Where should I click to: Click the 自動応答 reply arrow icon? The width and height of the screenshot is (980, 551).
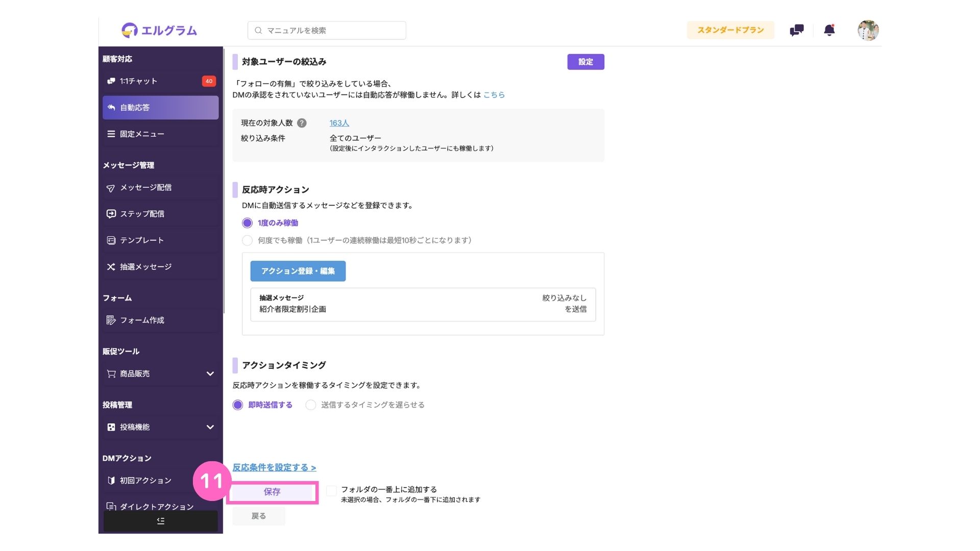point(111,108)
